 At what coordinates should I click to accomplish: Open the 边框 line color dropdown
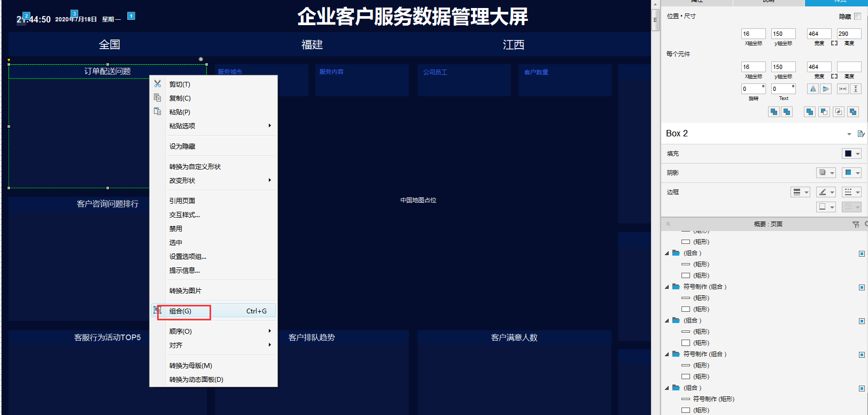826,192
